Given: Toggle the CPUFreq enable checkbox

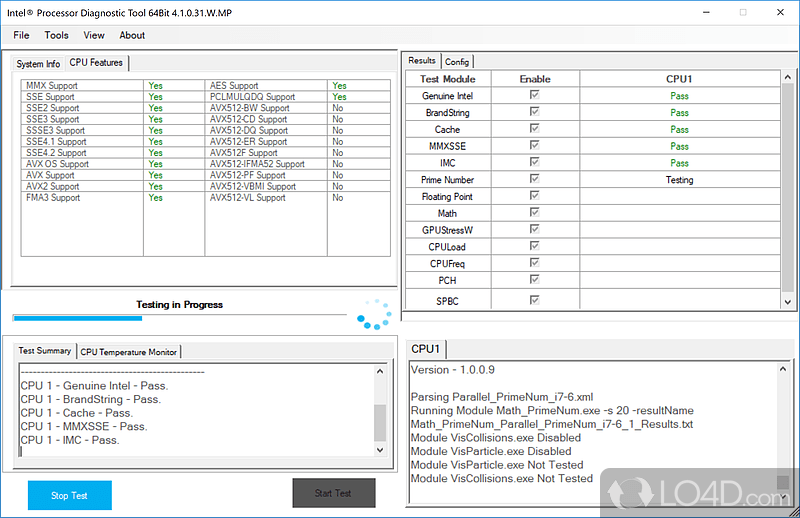Looking at the screenshot, I should (535, 262).
